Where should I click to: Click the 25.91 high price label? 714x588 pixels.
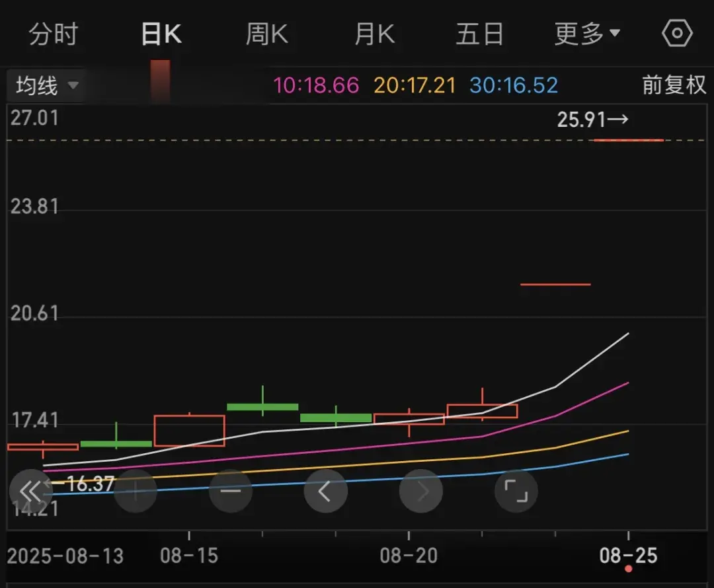pos(592,120)
